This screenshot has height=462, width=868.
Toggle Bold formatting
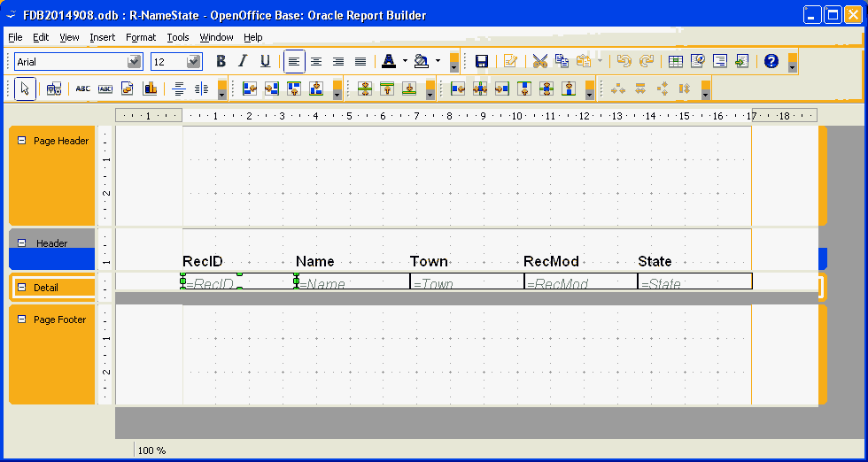pyautogui.click(x=221, y=61)
